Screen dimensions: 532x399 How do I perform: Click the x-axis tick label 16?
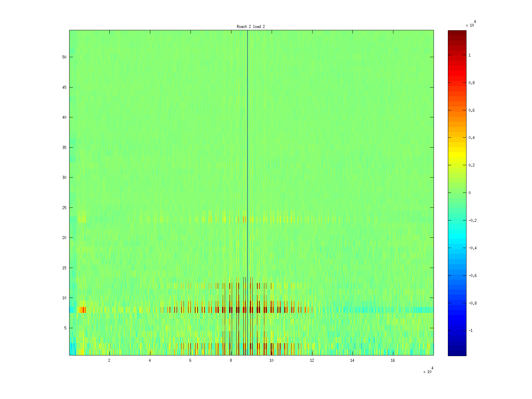[x=393, y=360]
